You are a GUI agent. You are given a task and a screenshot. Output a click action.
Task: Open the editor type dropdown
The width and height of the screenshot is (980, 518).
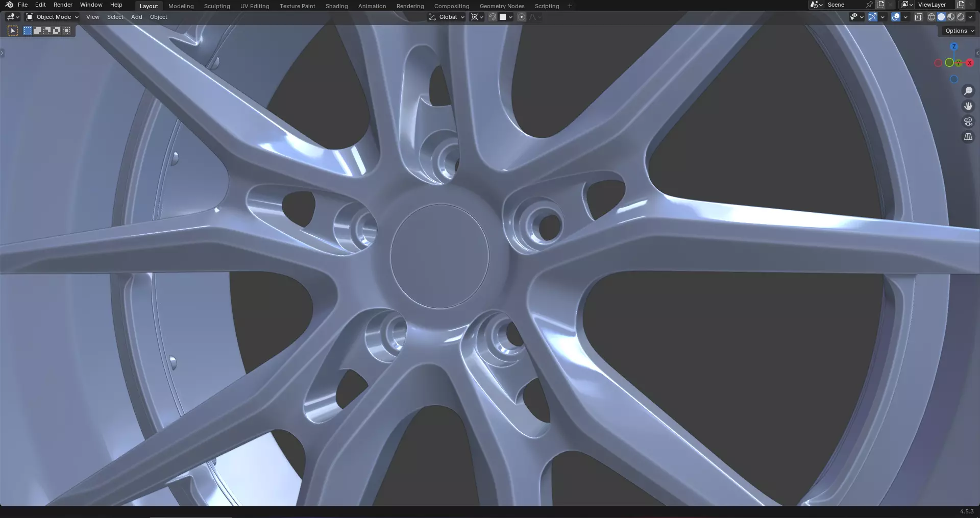pyautogui.click(x=13, y=17)
